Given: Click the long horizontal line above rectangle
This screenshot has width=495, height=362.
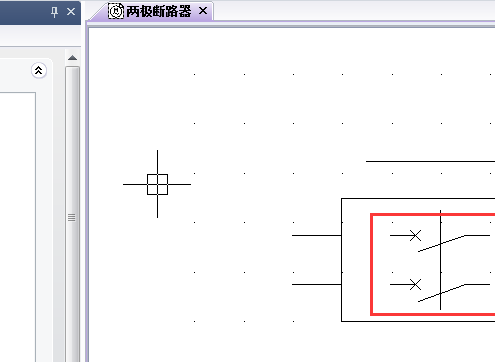Looking at the screenshot, I should click(430, 161).
